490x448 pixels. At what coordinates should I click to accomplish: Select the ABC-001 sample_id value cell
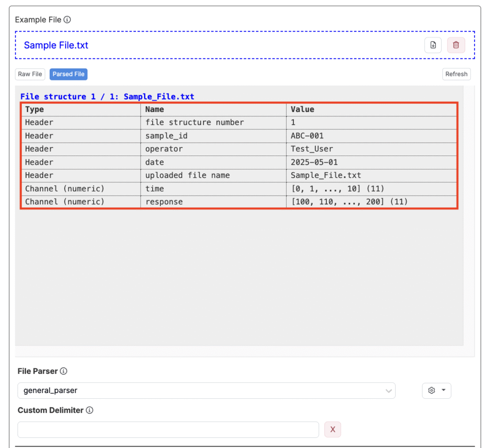point(307,136)
